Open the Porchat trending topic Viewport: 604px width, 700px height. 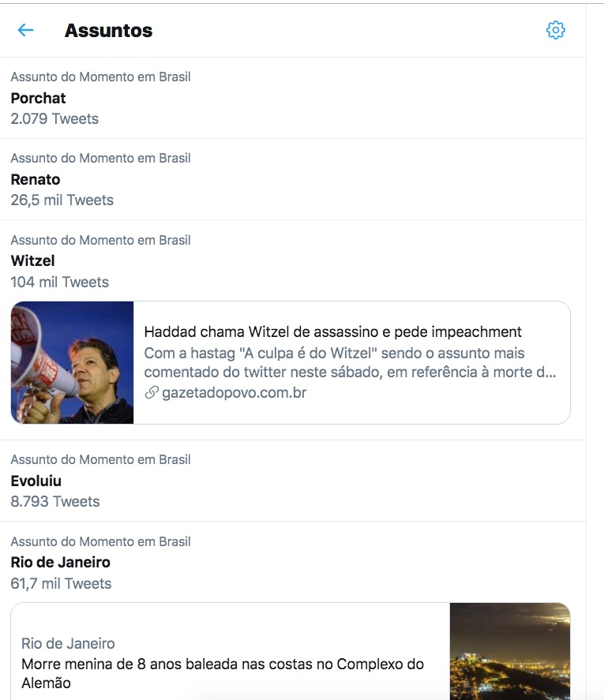click(x=38, y=98)
